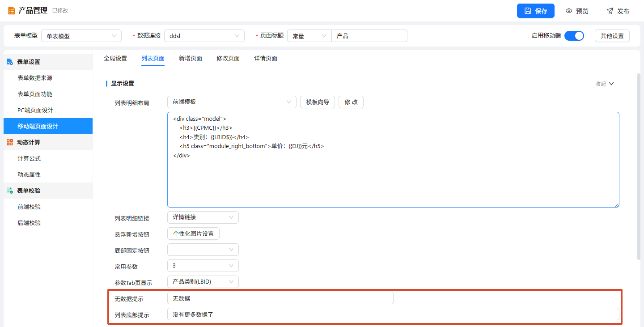Switch to the 全局设置 tab
The image size is (644, 327).
click(x=115, y=58)
